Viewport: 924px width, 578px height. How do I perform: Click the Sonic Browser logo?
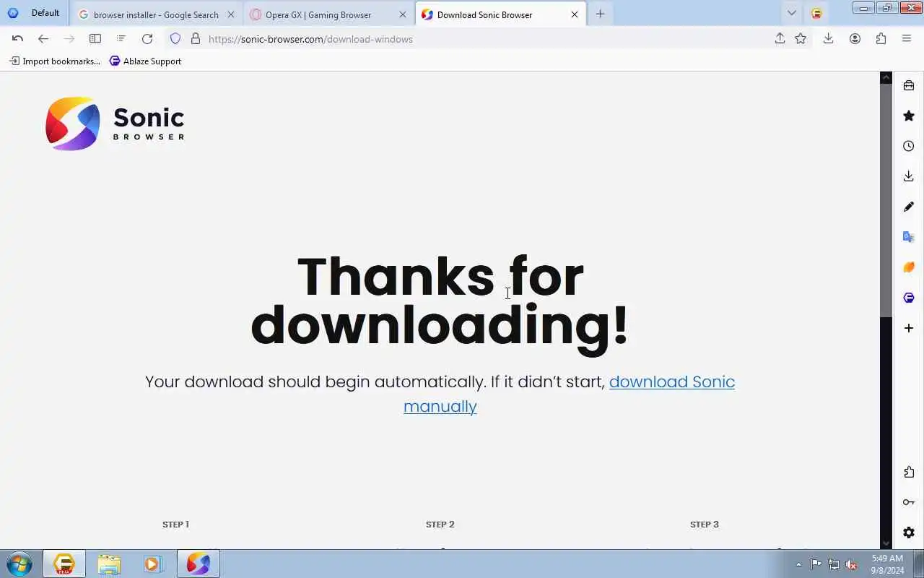point(115,124)
